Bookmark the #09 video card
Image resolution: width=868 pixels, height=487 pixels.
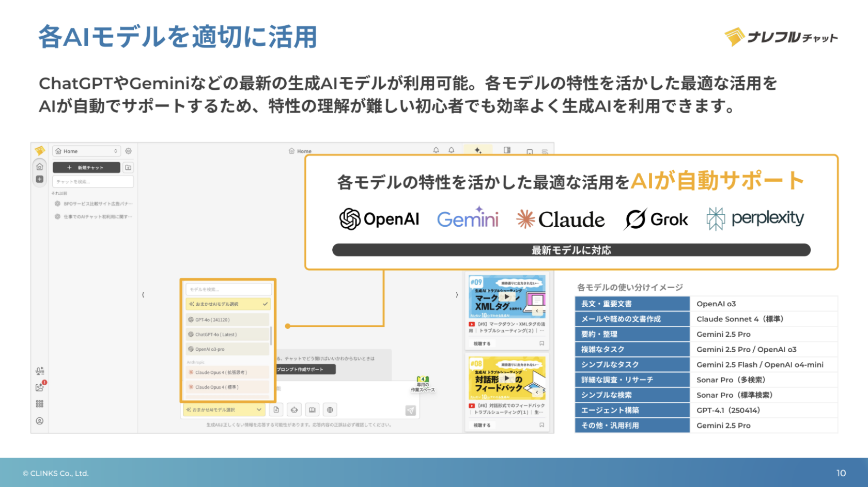(541, 343)
